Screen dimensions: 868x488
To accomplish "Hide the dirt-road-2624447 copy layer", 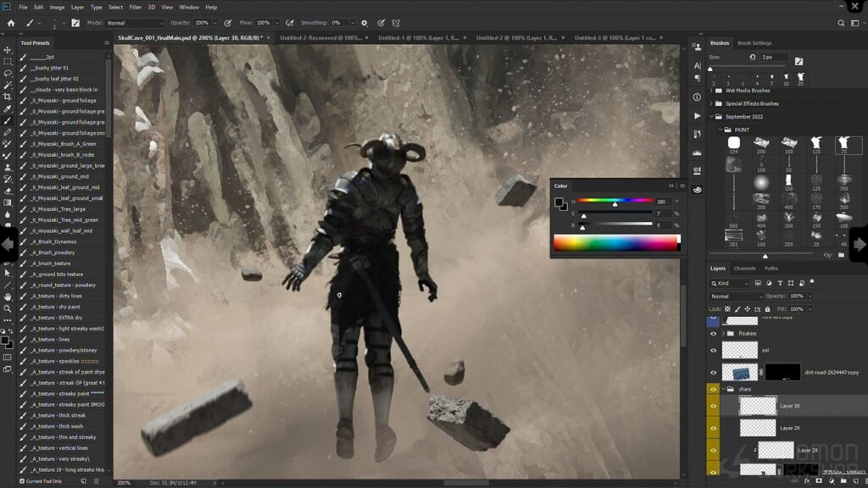I will pyautogui.click(x=713, y=373).
